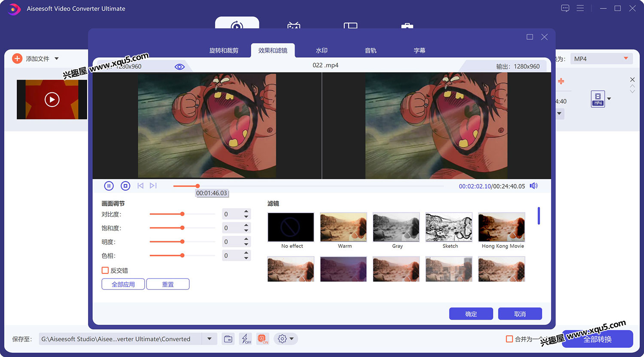Click the save path input field
Screen dimensions: 644x357
121,339
